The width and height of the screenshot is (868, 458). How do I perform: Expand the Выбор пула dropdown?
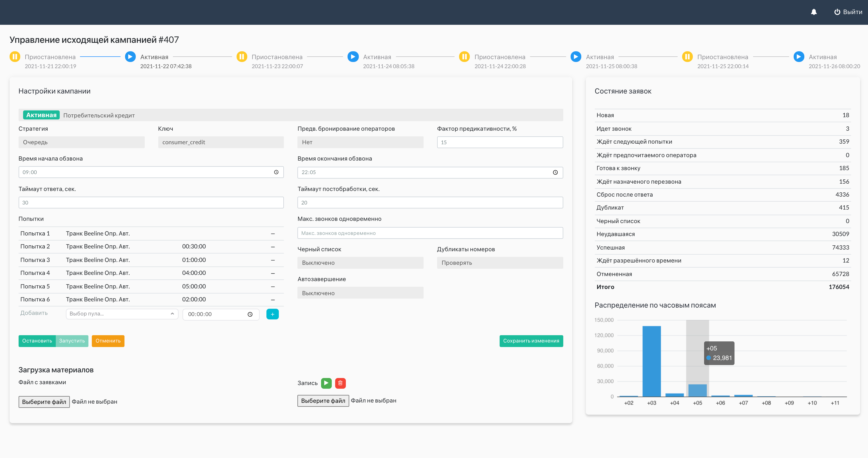coord(122,314)
